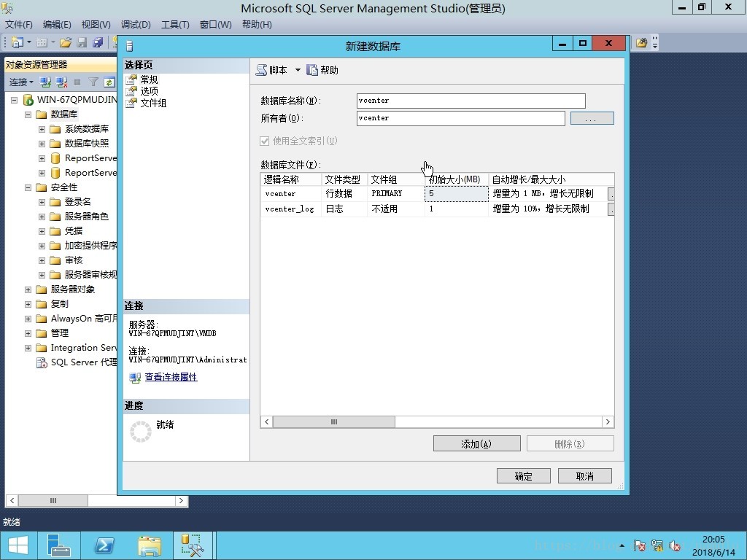
Task: Click the Save disk icon in toolbar
Action: click(82, 43)
